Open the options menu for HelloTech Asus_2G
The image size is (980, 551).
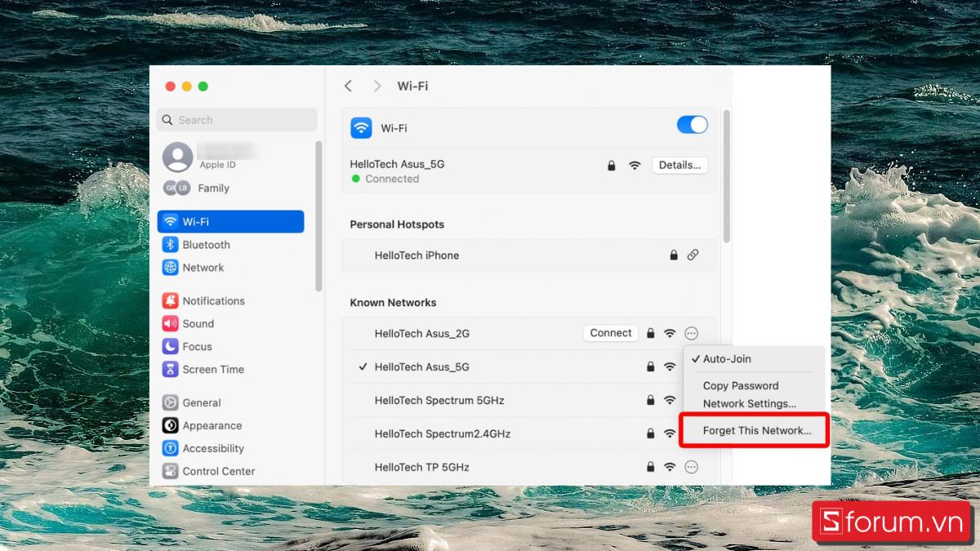pyautogui.click(x=691, y=333)
